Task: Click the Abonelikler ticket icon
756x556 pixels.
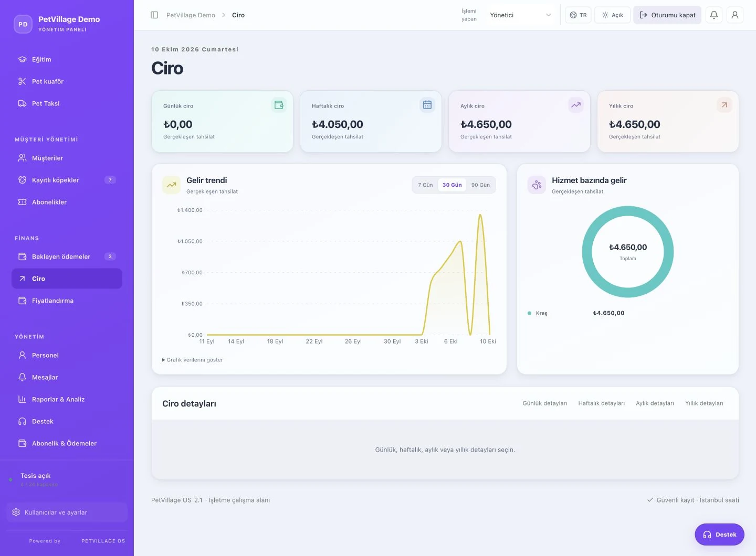Action: (x=22, y=202)
